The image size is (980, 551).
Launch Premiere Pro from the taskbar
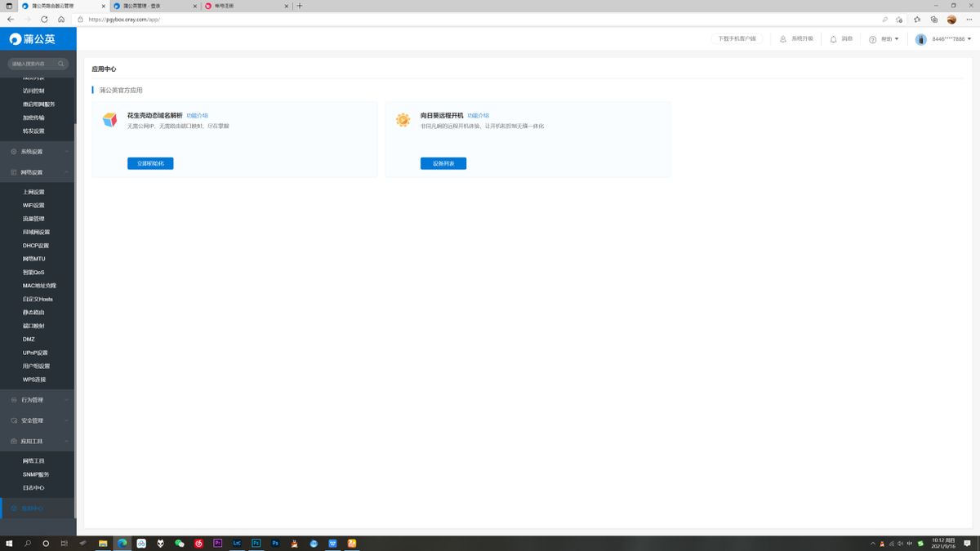click(218, 543)
